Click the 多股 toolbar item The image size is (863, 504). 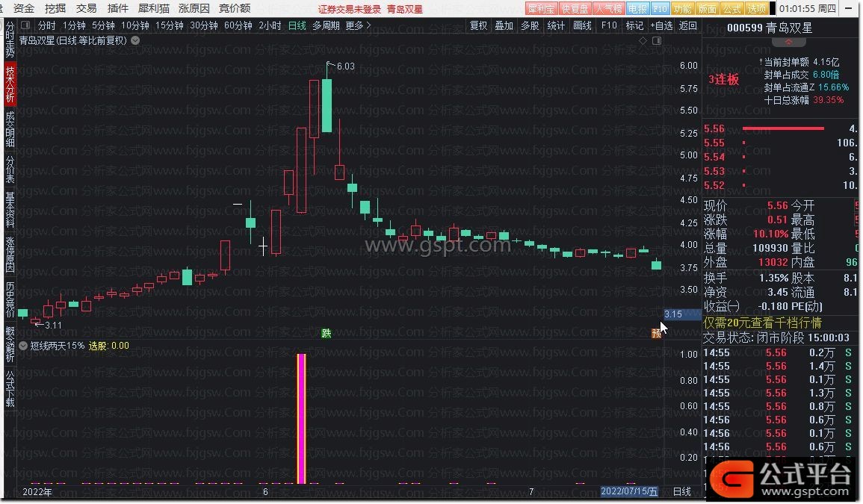(x=530, y=25)
